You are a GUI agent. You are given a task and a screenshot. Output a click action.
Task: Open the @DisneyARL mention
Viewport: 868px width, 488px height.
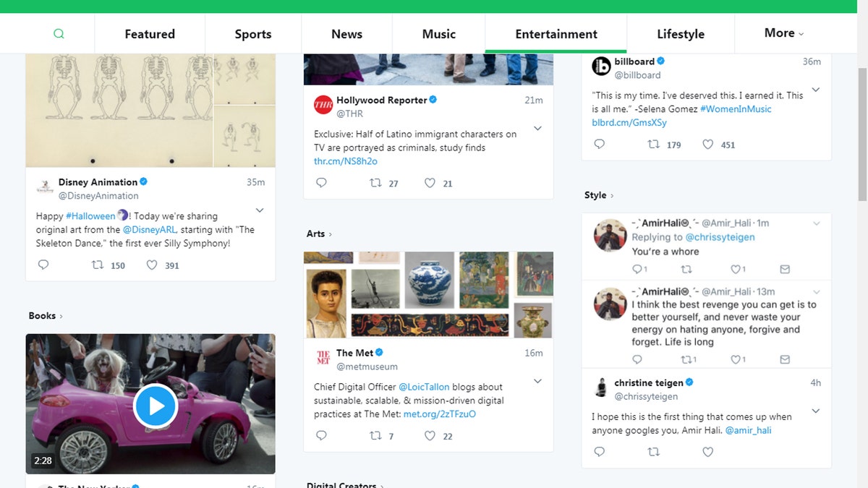[151, 229]
